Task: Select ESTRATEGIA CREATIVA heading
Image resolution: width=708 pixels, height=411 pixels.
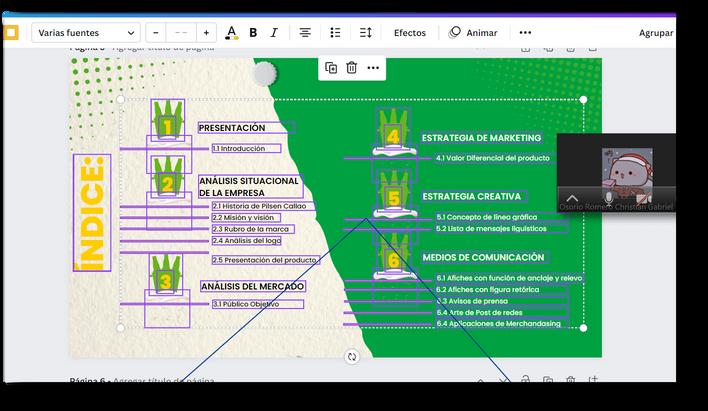Action: click(x=472, y=196)
